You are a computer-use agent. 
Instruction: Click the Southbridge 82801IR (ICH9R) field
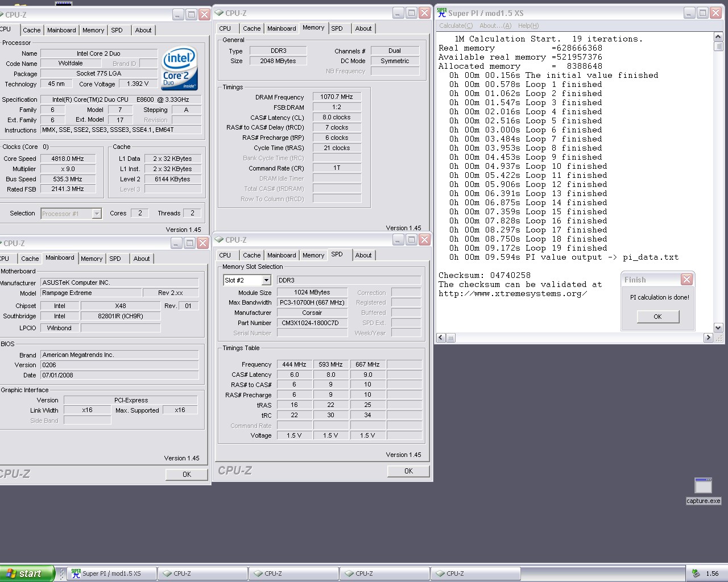(x=121, y=316)
